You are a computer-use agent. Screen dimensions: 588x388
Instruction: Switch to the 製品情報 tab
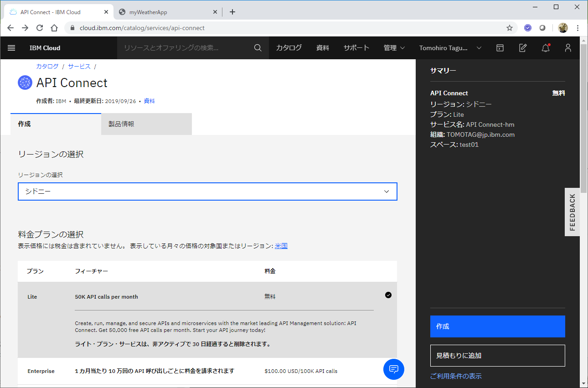146,124
